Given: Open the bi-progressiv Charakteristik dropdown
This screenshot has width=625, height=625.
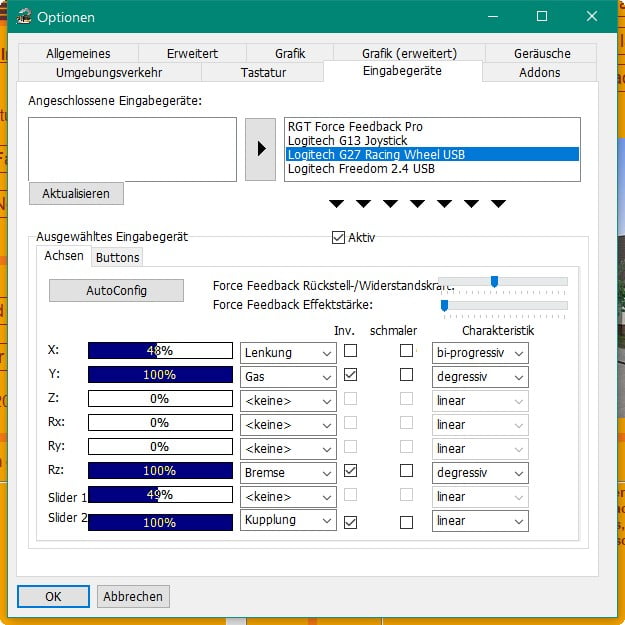Looking at the screenshot, I should 480,352.
